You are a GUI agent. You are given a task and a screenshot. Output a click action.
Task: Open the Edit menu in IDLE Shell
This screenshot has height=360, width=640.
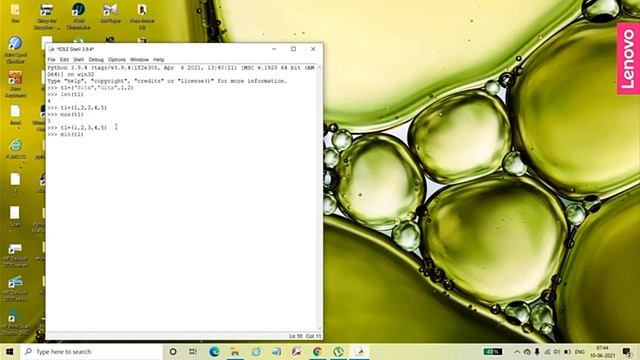(x=64, y=60)
